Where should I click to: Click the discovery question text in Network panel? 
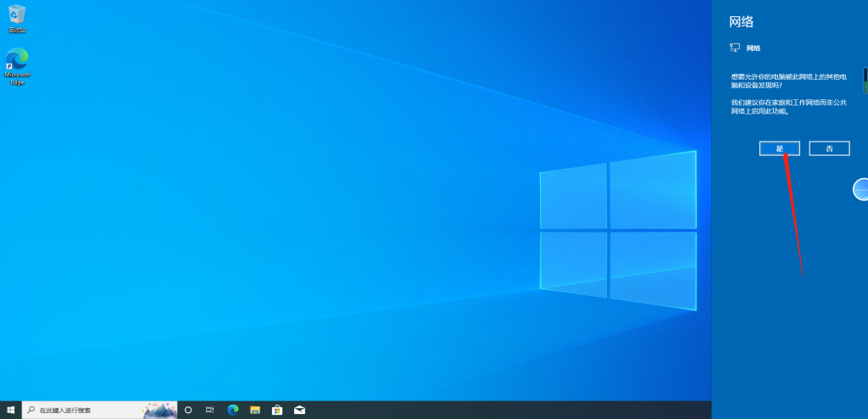[788, 81]
